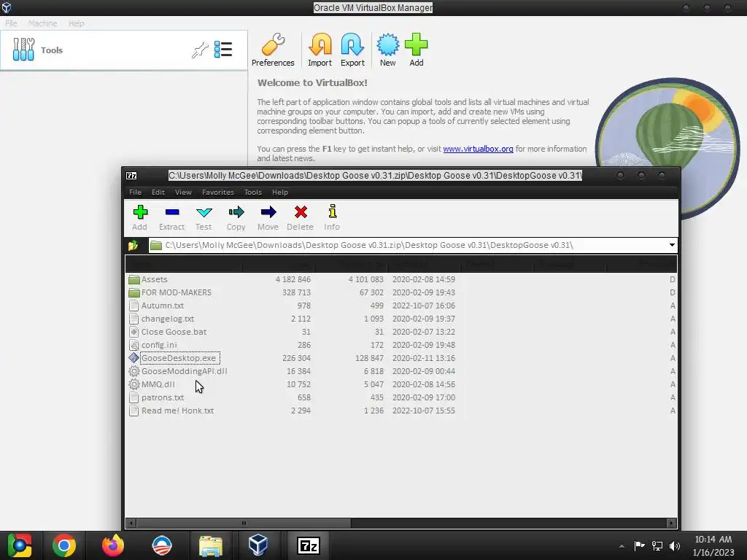Click the volume speaker tray icon
Viewport: 747px width, 560px height.
point(675,546)
